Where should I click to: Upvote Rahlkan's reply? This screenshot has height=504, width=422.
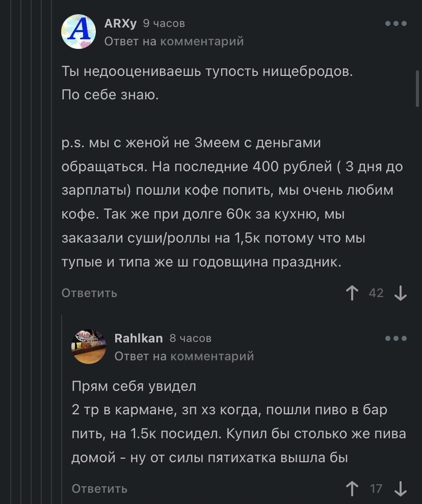[x=353, y=488]
